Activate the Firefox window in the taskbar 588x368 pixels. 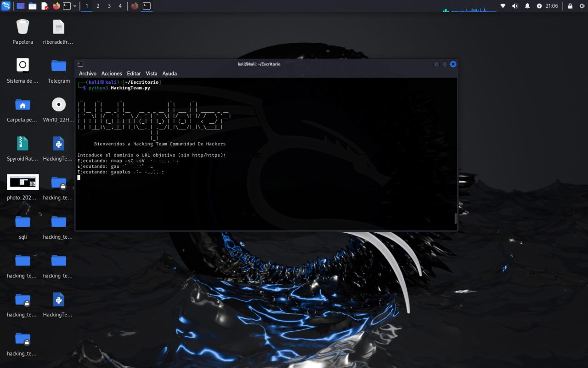tap(135, 6)
